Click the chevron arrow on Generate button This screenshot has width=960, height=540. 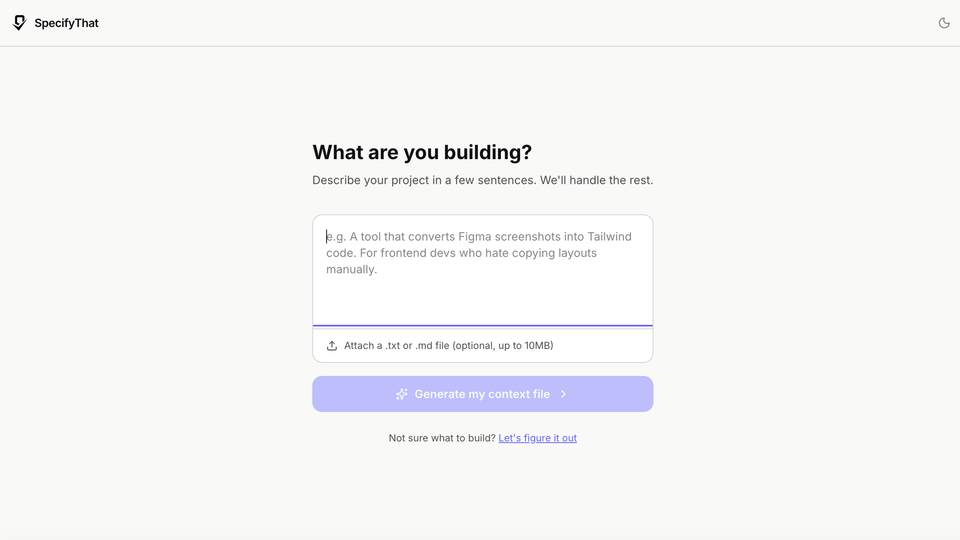564,394
